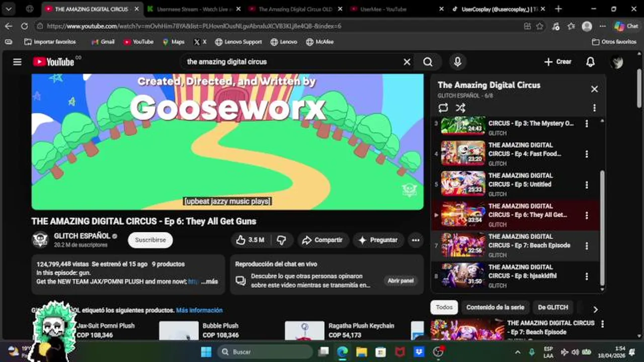Open Otros favoritos folder

tap(614, 42)
